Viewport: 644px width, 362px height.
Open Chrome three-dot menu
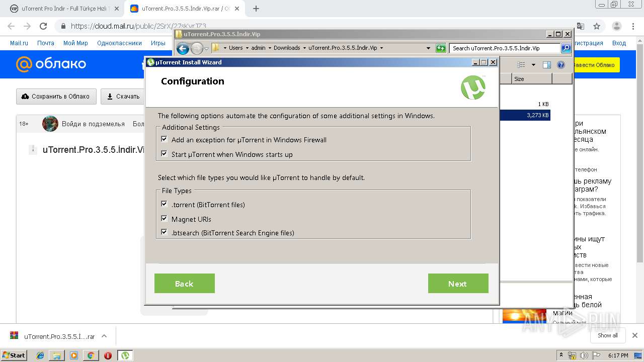pos(633,26)
